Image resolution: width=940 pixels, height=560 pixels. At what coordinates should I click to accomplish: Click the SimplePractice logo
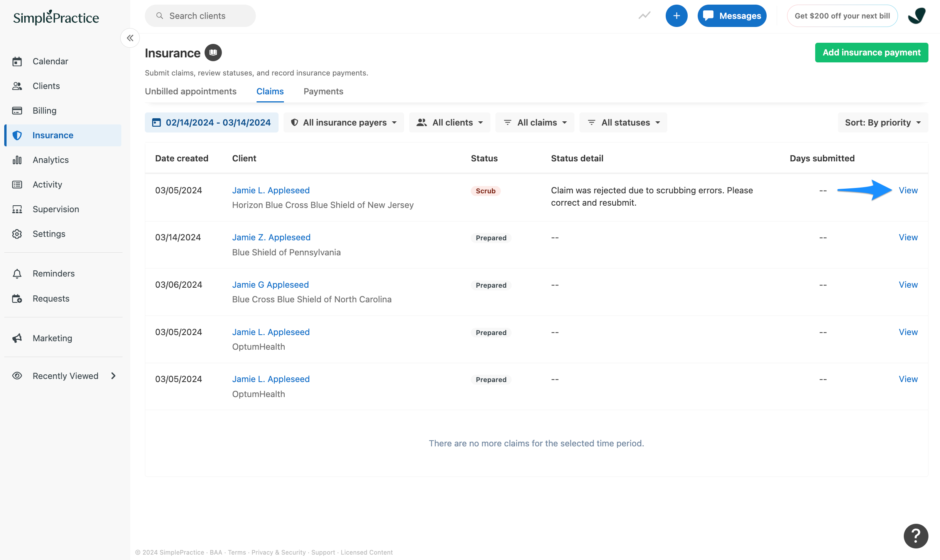pyautogui.click(x=56, y=17)
